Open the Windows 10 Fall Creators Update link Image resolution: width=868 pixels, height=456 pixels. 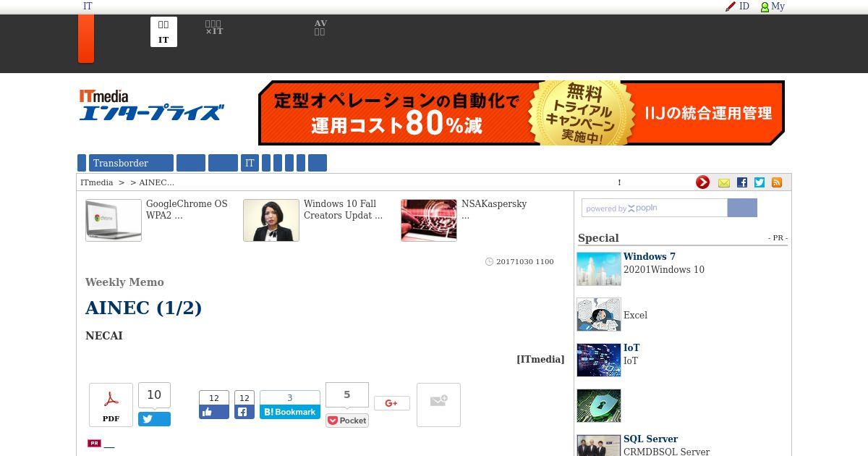point(343,209)
